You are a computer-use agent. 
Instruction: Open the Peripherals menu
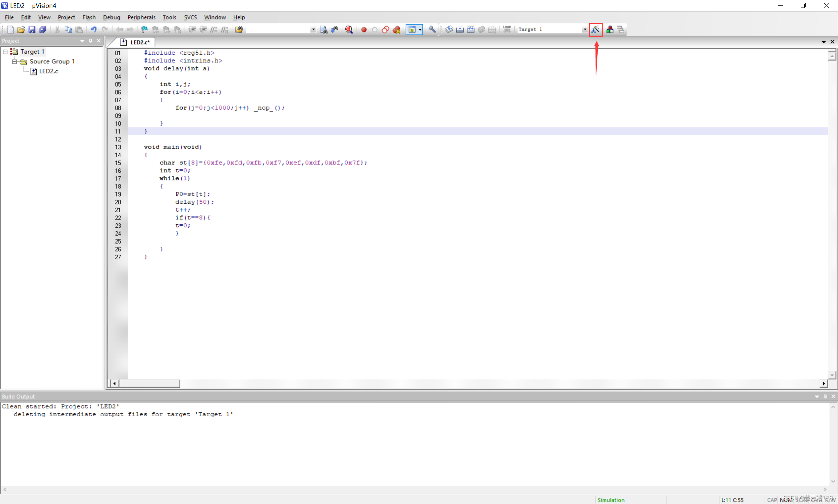coord(141,17)
